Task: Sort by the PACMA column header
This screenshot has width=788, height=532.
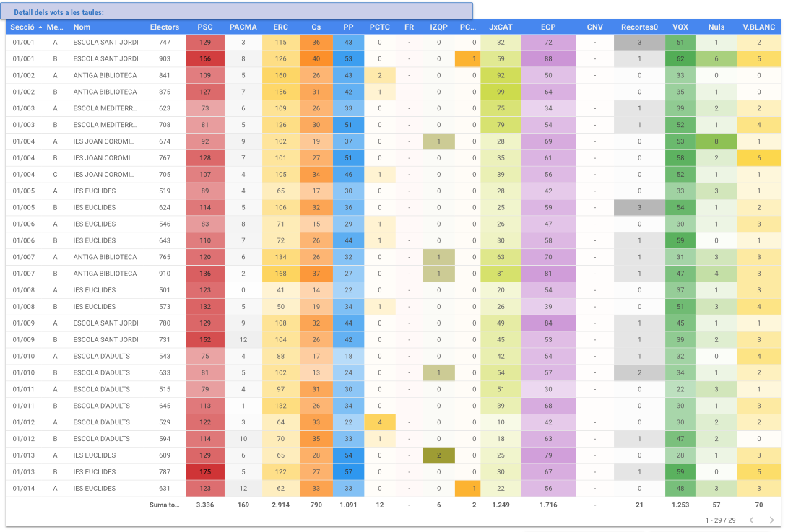Action: click(243, 27)
